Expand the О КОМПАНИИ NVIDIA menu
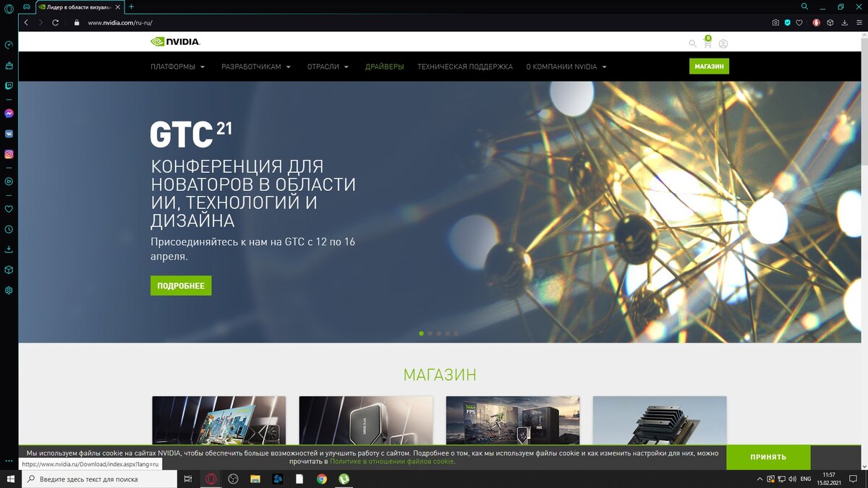This screenshot has height=488, width=868. pos(566,67)
